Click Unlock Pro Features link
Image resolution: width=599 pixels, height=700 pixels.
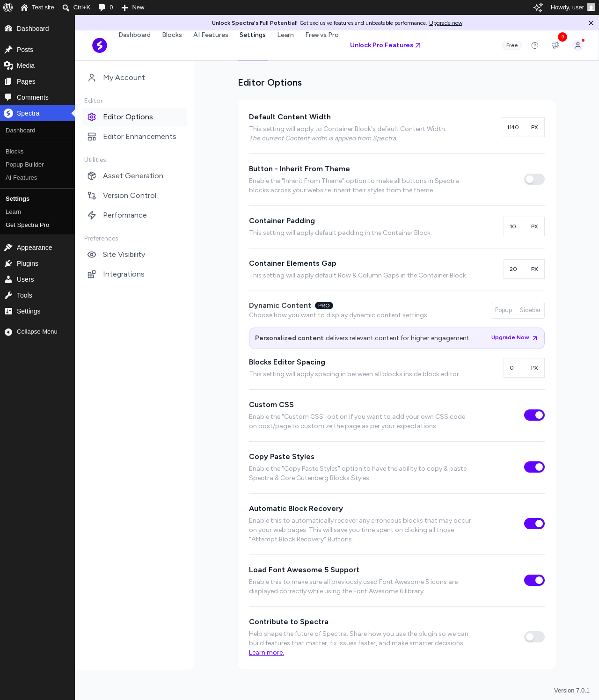pyautogui.click(x=385, y=45)
